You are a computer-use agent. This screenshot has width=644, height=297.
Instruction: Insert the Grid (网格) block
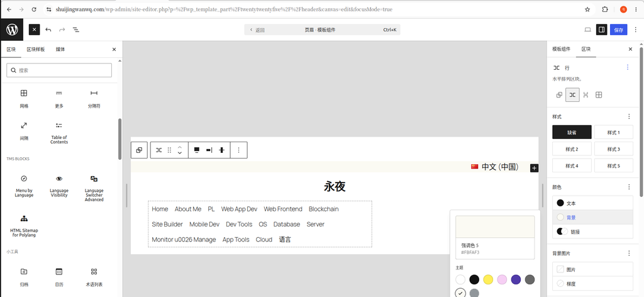pos(24,99)
